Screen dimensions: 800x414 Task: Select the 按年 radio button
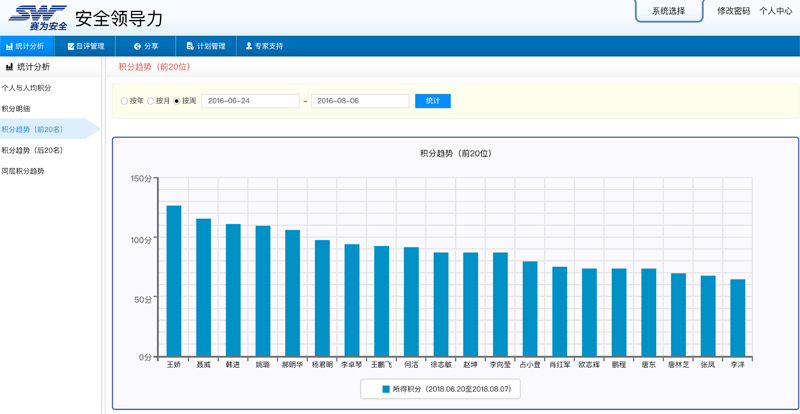pyautogui.click(x=124, y=101)
